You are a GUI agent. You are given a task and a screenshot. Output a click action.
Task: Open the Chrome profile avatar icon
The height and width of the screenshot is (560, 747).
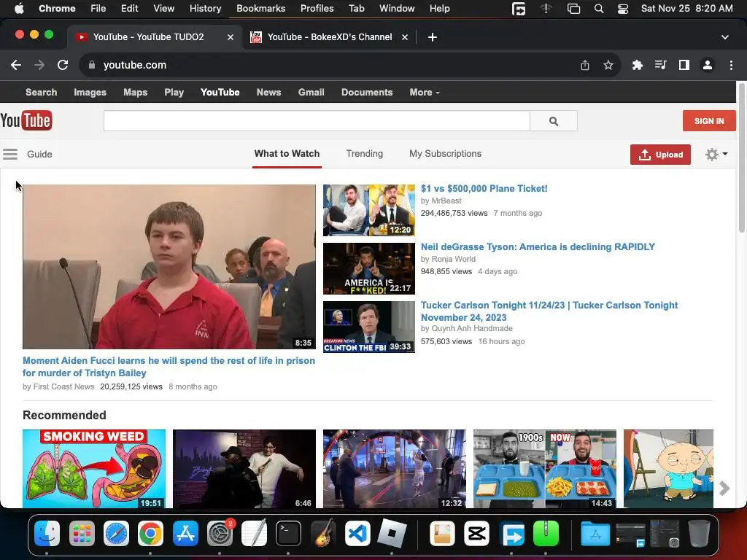[708, 65]
